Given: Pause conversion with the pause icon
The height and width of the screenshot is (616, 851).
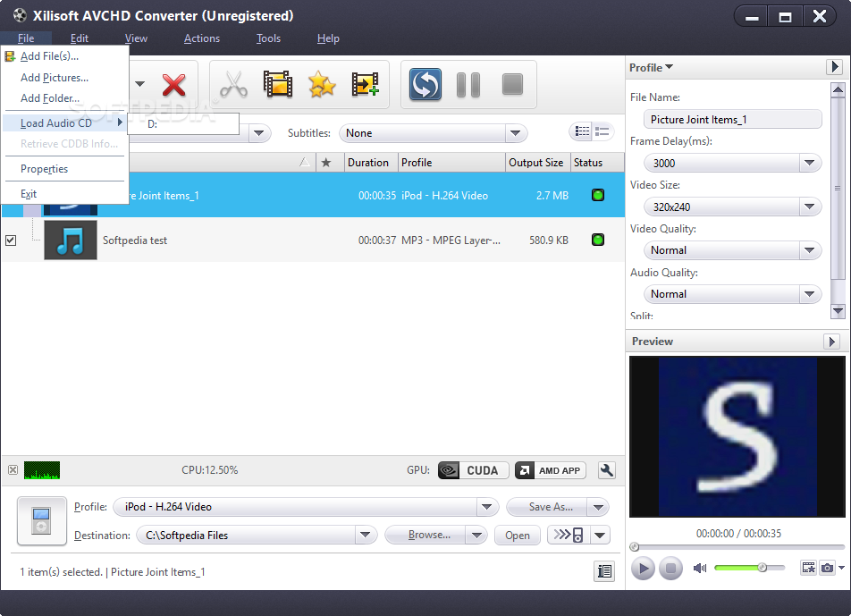Looking at the screenshot, I should (x=468, y=85).
